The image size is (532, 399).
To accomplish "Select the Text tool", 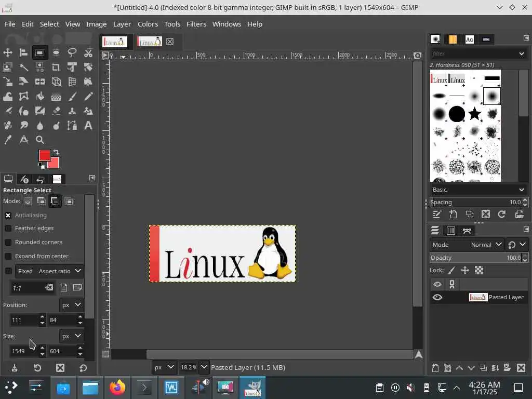I will [x=88, y=126].
